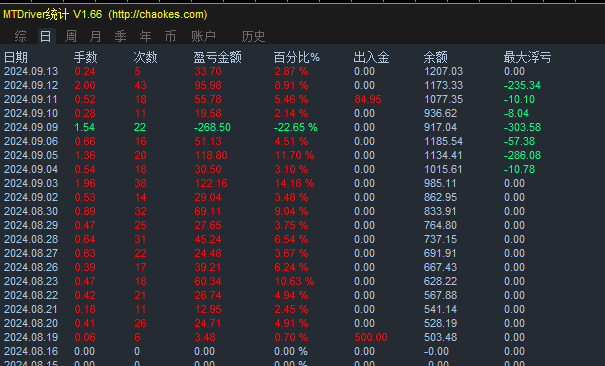This screenshot has height=366, width=605.
Task: Open the 周 weekly tab
Action: [70, 36]
